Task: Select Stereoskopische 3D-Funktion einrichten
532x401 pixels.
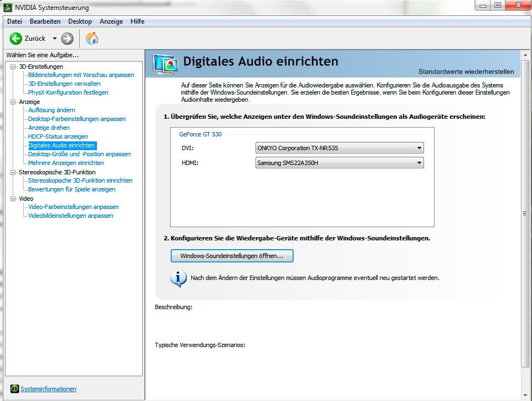Action: 80,180
